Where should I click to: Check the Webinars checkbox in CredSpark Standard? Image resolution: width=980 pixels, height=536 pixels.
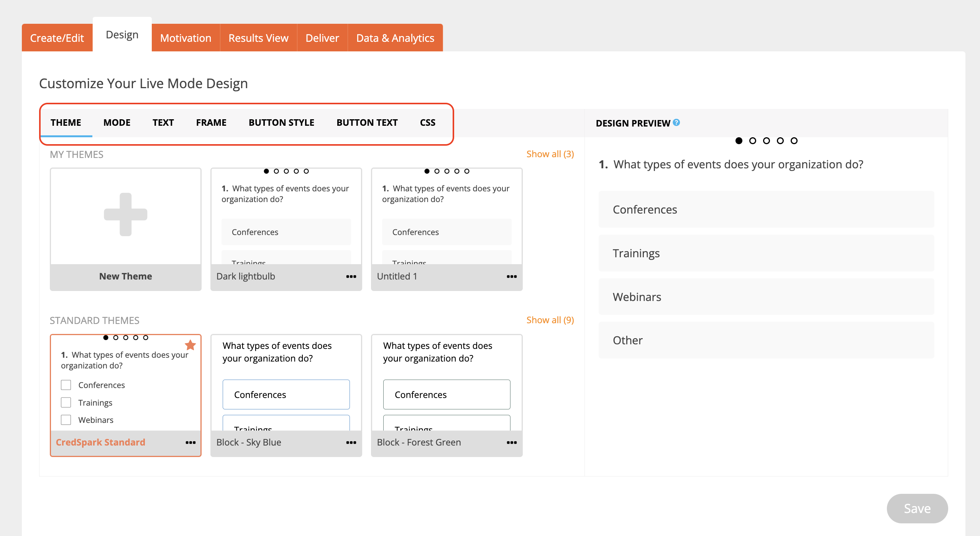coord(66,420)
